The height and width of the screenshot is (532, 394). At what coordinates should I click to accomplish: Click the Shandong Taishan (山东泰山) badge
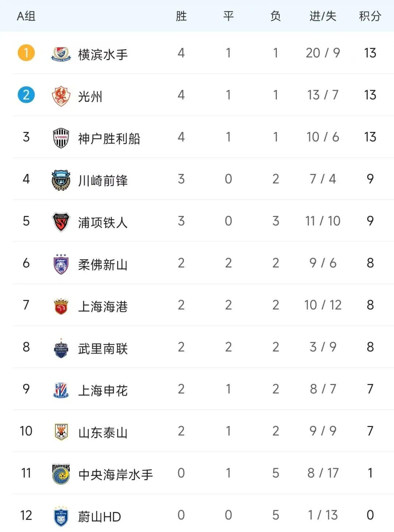click(61, 432)
